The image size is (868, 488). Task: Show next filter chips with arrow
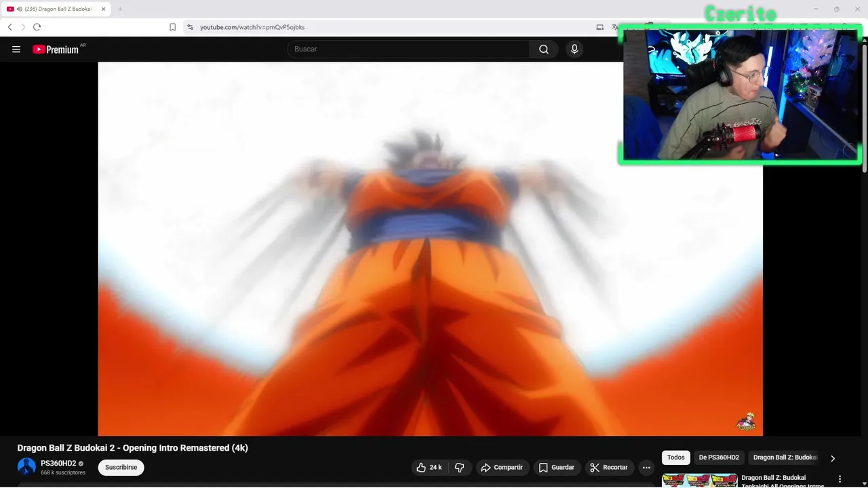click(833, 458)
